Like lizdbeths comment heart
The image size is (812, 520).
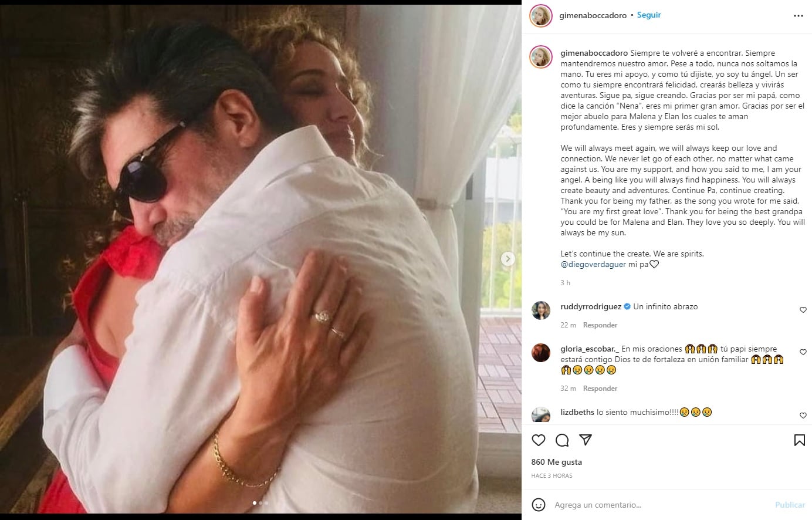pos(803,416)
